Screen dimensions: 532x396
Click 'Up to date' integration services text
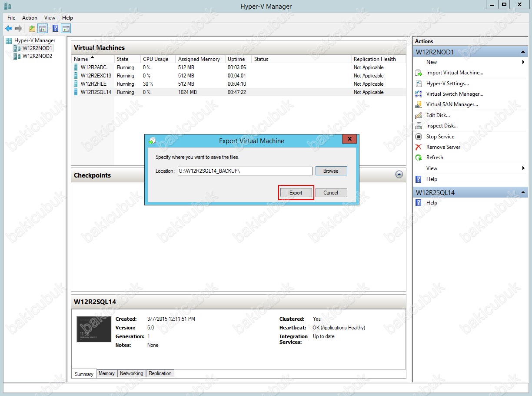point(324,336)
